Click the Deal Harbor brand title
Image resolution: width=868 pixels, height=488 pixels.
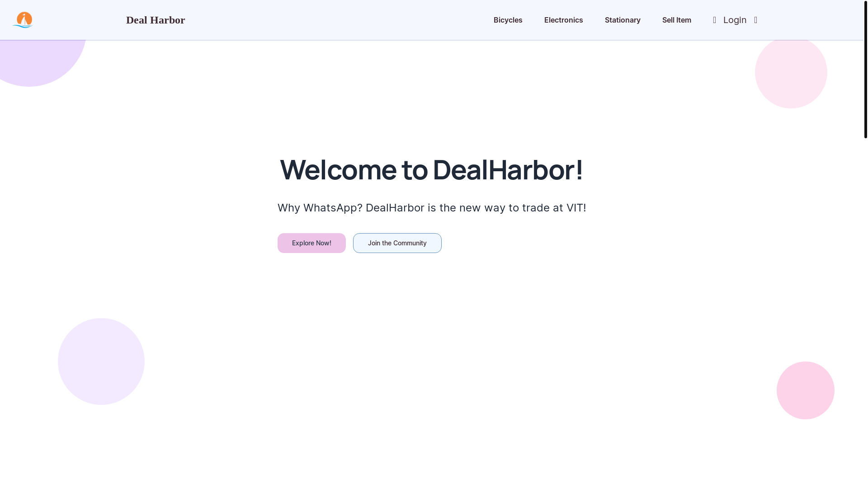pos(156,20)
